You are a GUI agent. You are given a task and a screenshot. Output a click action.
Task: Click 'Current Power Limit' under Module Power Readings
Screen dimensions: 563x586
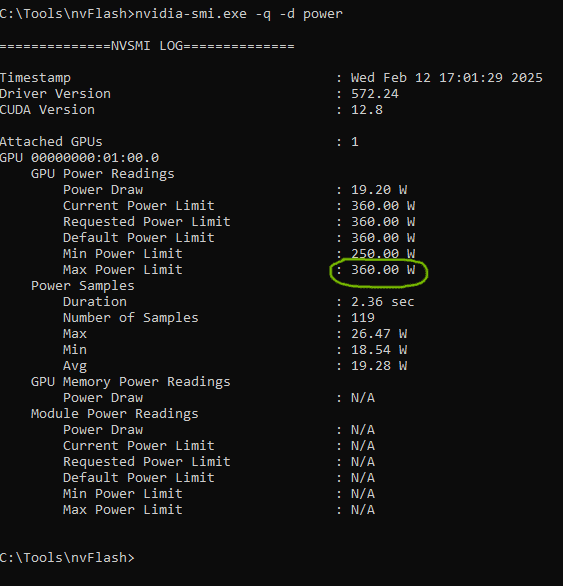click(139, 446)
